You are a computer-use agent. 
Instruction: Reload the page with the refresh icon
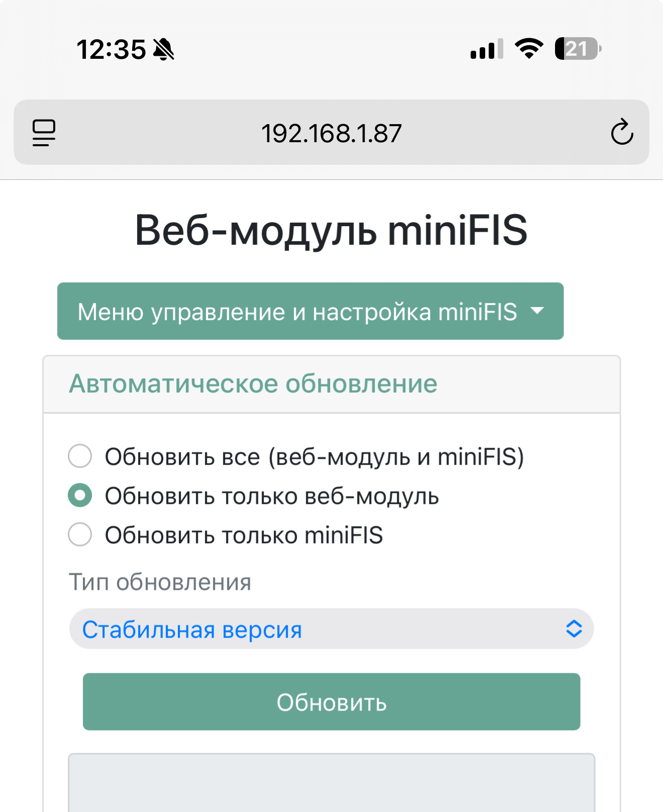tap(622, 132)
